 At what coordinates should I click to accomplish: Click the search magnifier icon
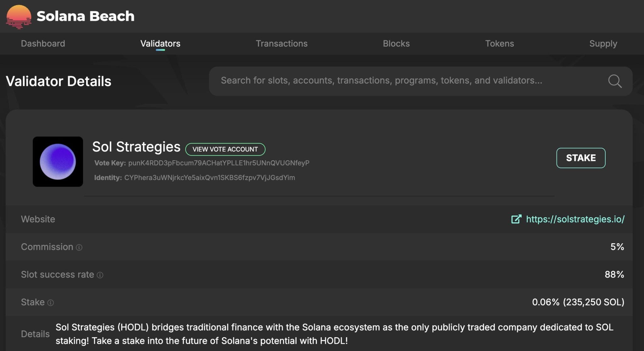615,81
